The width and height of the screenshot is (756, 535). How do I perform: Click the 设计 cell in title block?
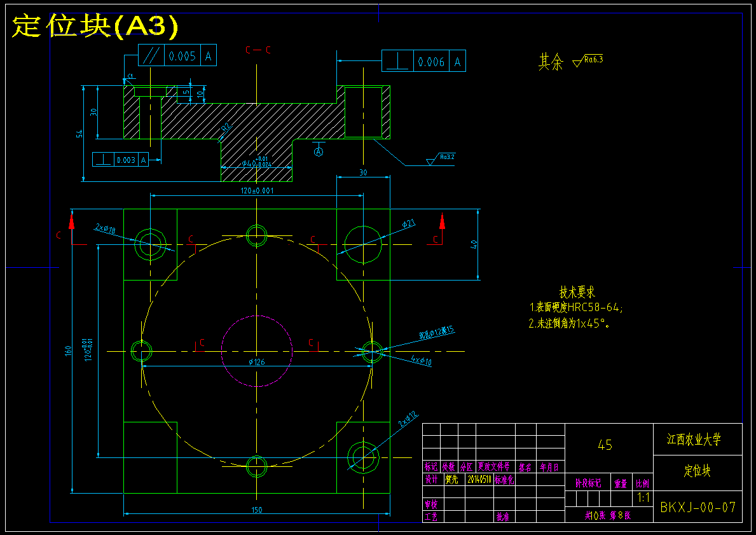[x=431, y=480]
